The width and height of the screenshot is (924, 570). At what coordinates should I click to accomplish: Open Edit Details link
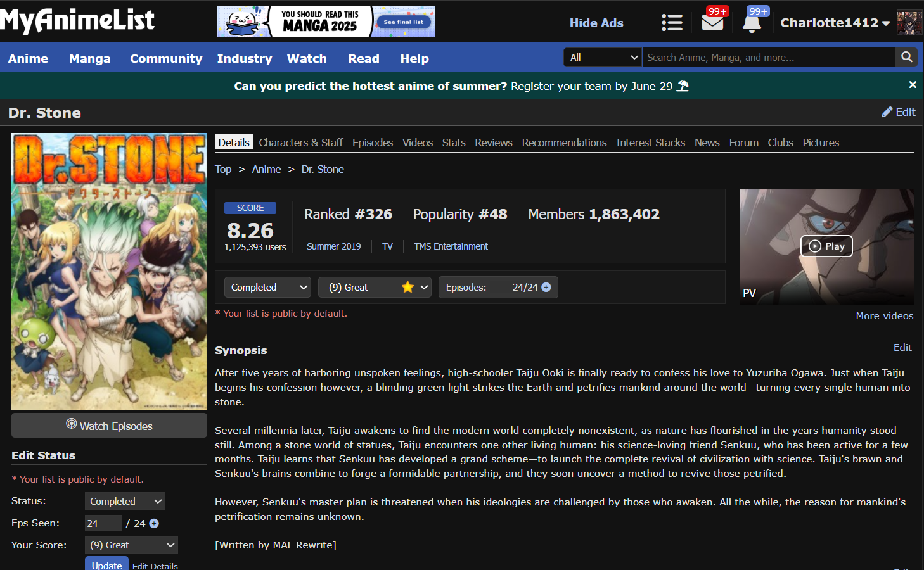click(155, 566)
